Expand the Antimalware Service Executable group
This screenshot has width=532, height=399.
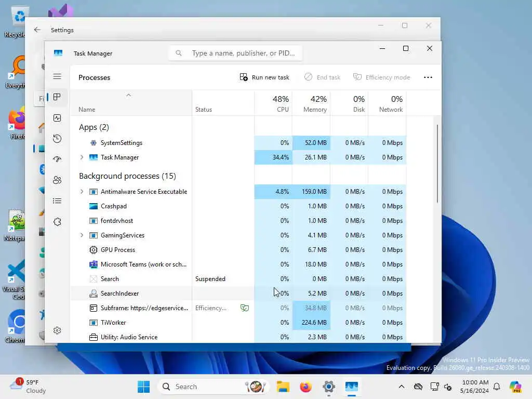82,192
